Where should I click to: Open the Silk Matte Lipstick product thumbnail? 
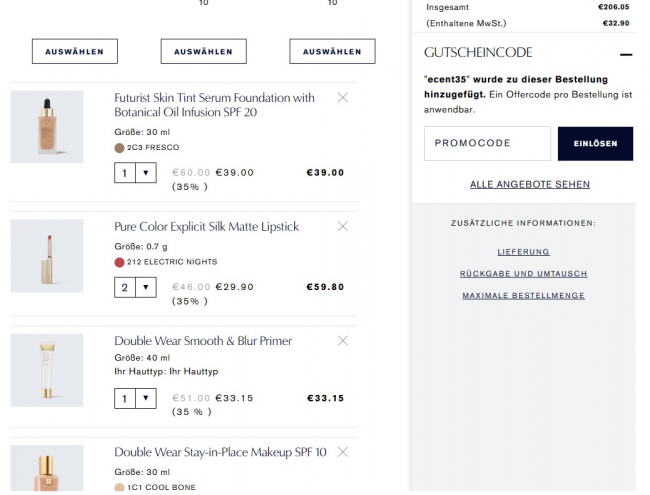[x=47, y=256]
